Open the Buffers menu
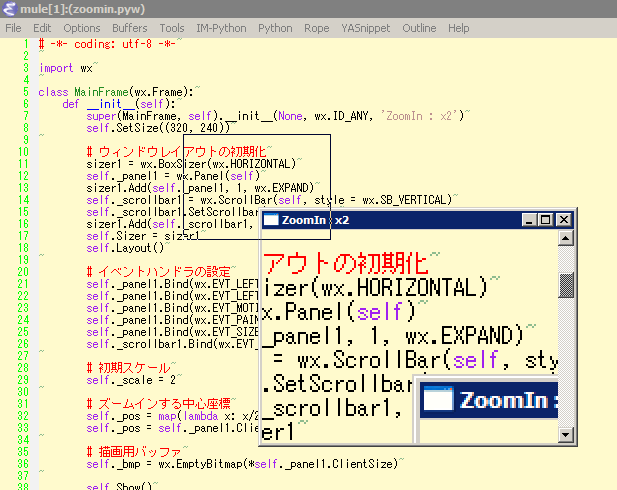Image resolution: width=617 pixels, height=490 pixels. 129,28
